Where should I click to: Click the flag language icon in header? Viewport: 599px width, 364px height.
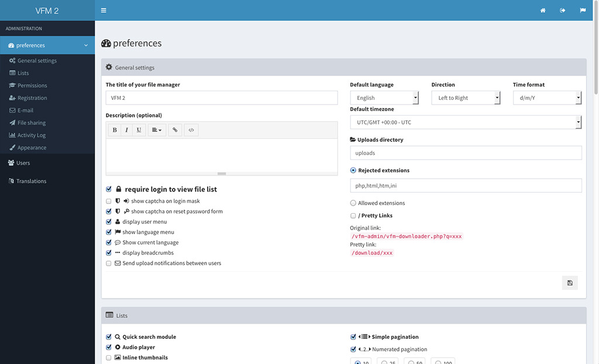click(x=583, y=11)
